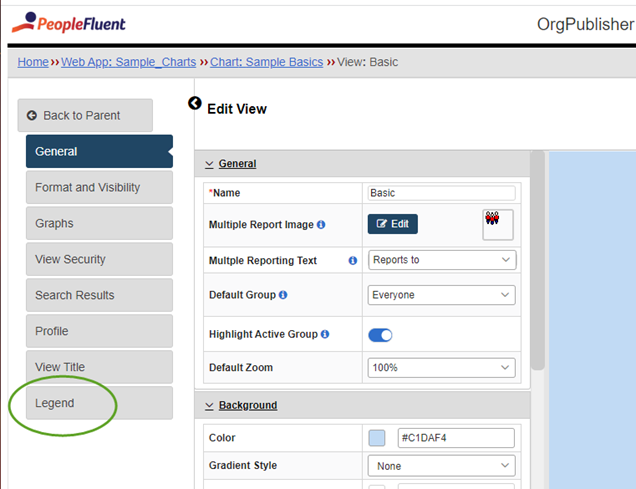Click info icon next to Default Group
The image size is (636, 489).
(x=283, y=295)
